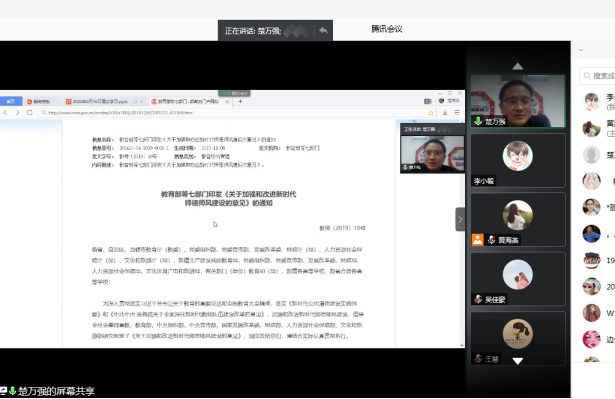The height and width of the screenshot is (399, 615).
Task: Reload the page with the refresh icon
Action: [x=29, y=113]
